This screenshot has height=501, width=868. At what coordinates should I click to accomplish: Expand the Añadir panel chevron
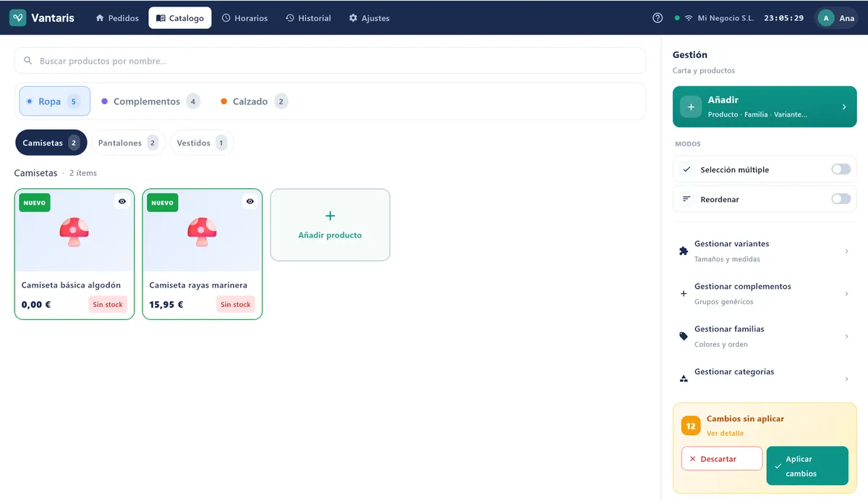(x=844, y=107)
